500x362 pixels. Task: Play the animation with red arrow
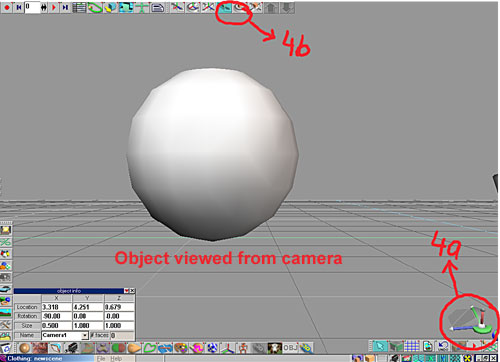pyautogui.click(x=53, y=7)
